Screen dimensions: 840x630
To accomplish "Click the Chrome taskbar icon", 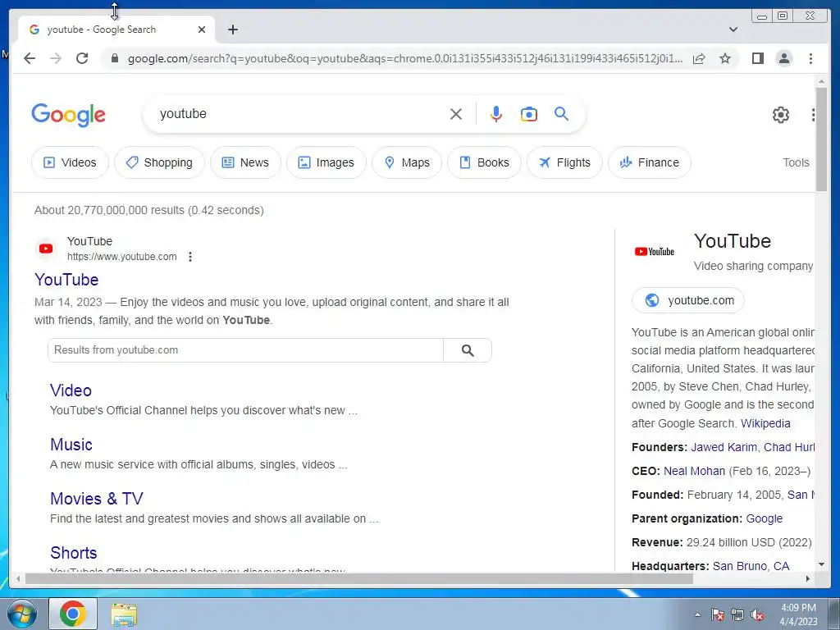I will (x=73, y=614).
